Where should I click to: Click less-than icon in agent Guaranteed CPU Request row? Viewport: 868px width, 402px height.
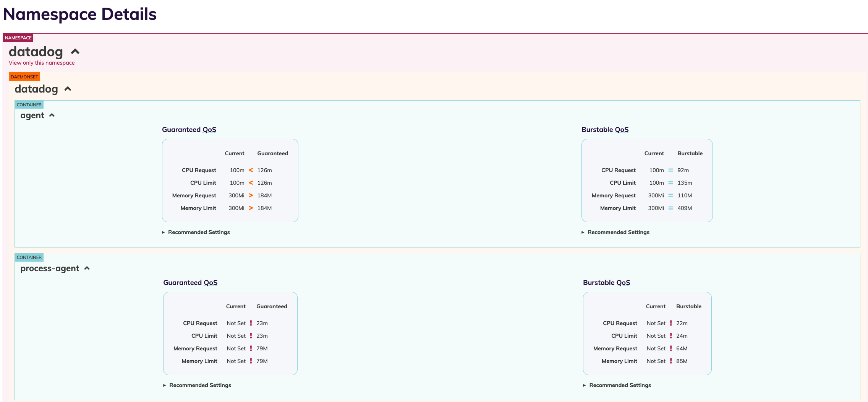pyautogui.click(x=251, y=170)
